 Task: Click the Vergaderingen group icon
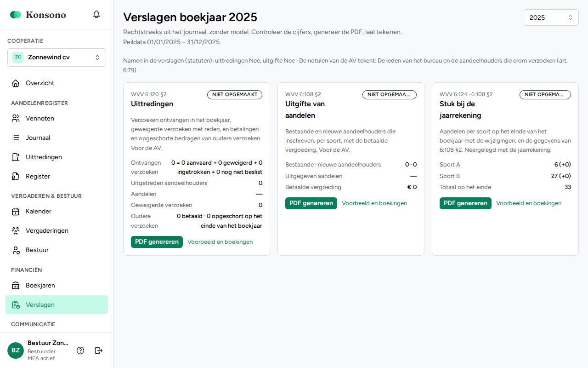[16, 231]
